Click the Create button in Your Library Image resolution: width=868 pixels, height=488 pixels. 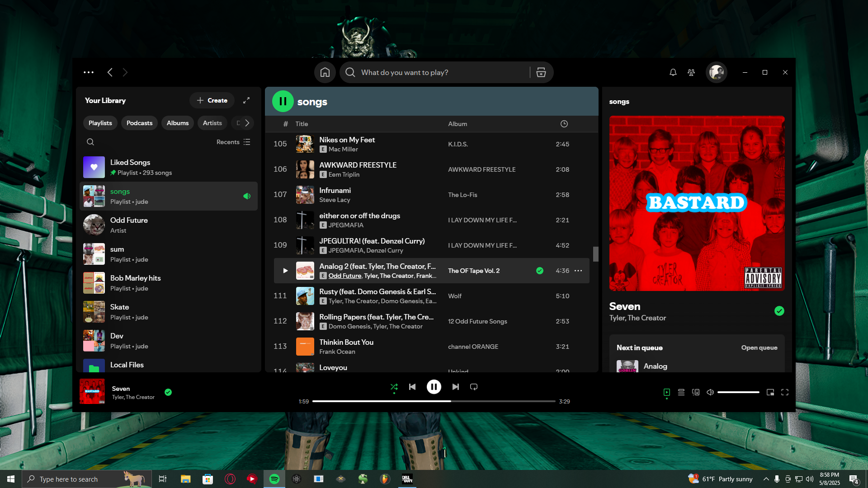(212, 100)
